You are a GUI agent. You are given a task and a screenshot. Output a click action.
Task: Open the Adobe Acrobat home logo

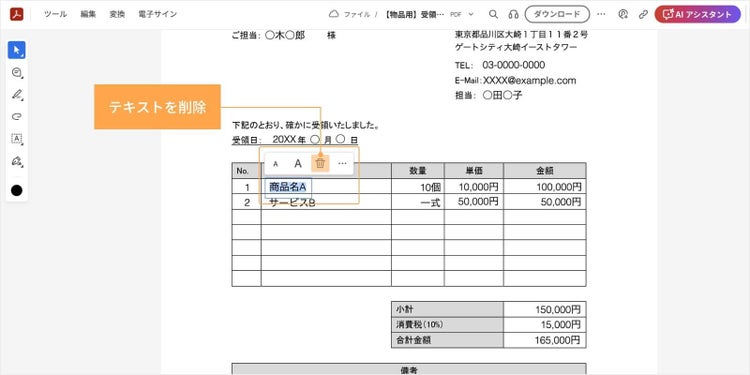coord(17,14)
